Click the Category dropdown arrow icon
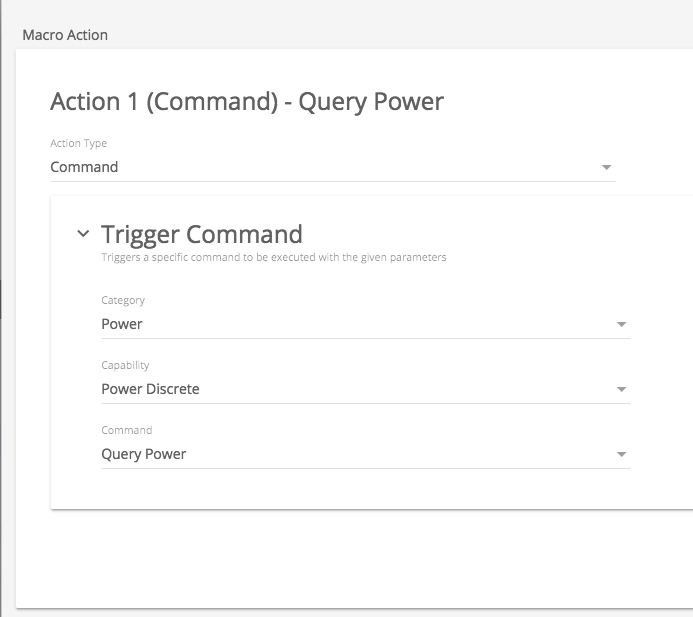 pyautogui.click(x=621, y=324)
